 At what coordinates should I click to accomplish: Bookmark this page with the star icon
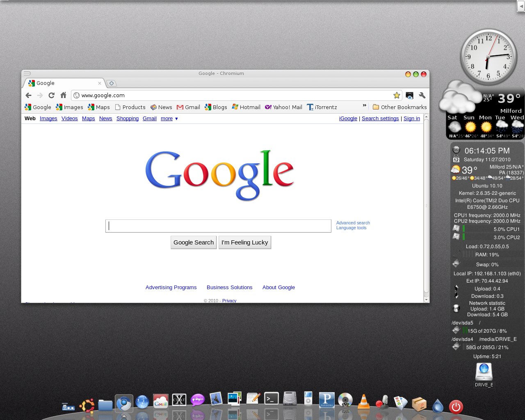click(397, 95)
